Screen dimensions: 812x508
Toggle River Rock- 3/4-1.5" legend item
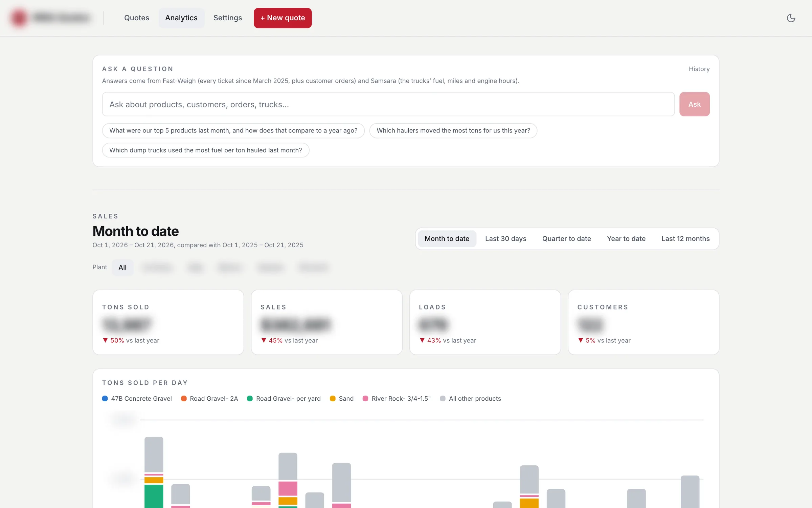click(x=397, y=399)
